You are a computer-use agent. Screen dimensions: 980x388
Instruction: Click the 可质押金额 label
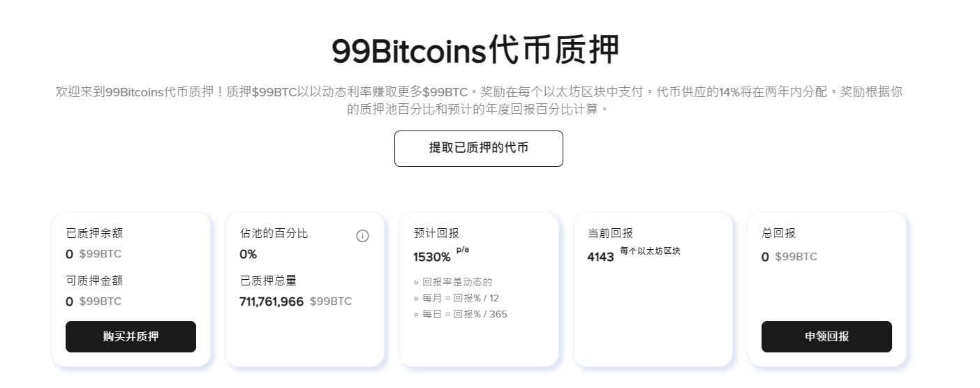tap(94, 281)
